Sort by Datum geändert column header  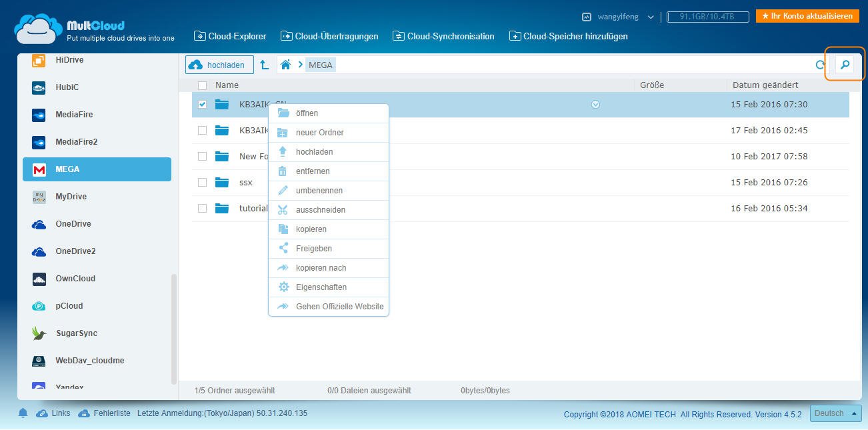click(765, 85)
